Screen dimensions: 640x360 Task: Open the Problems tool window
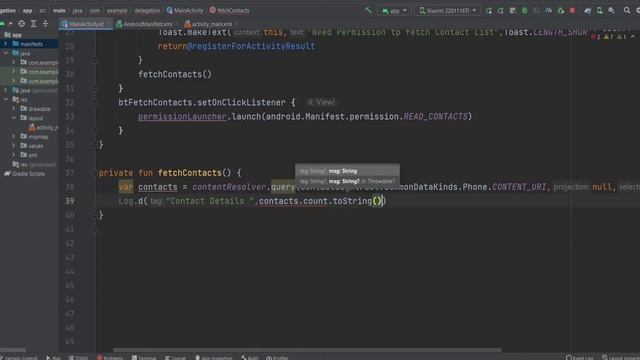(110, 358)
